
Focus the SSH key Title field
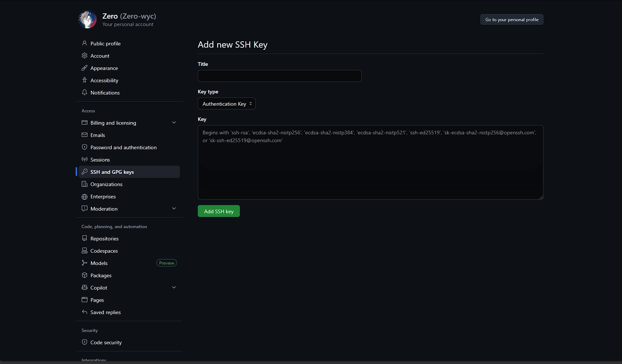[279, 76]
